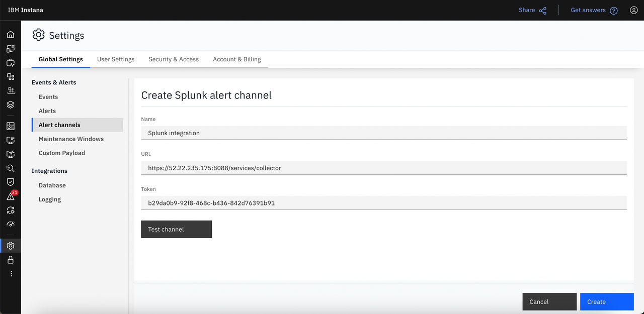
Task: Open the magnifier search icon in the sidebar
Action: click(11, 168)
